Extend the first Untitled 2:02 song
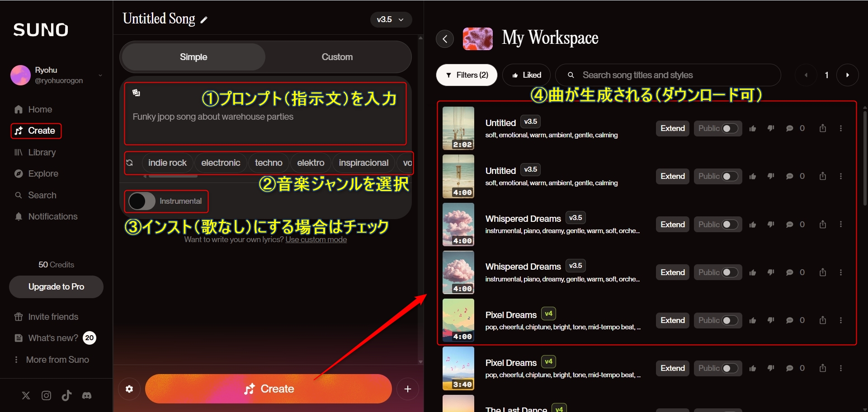Screen dimensions: 868x412 [x=673, y=128]
